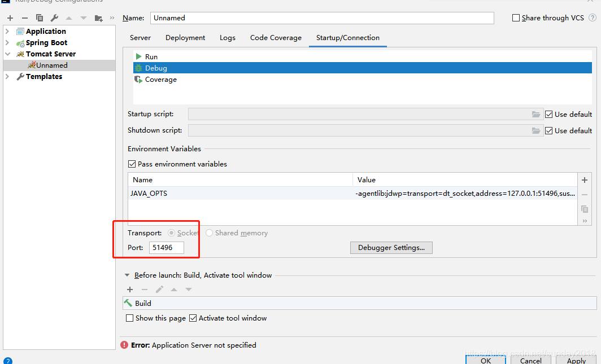Viewport: 601px width, 364px height.
Task: Click the Apply button
Action: [577, 360]
